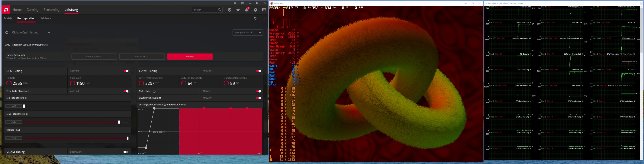The height and width of the screenshot is (164, 644).
Task: Click the Übergangstemperatur gauge icon
Action: point(226,83)
